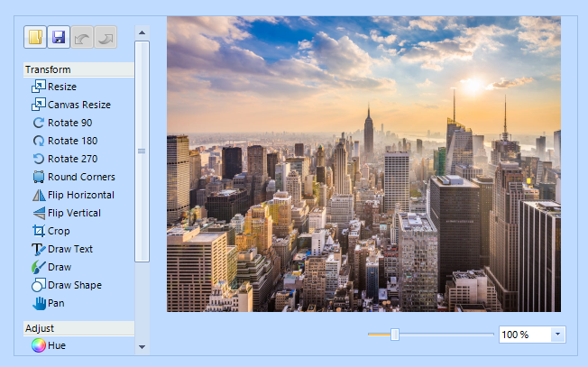The height and width of the screenshot is (367, 588).
Task: Click the 'Hue' label
Action: [57, 345]
